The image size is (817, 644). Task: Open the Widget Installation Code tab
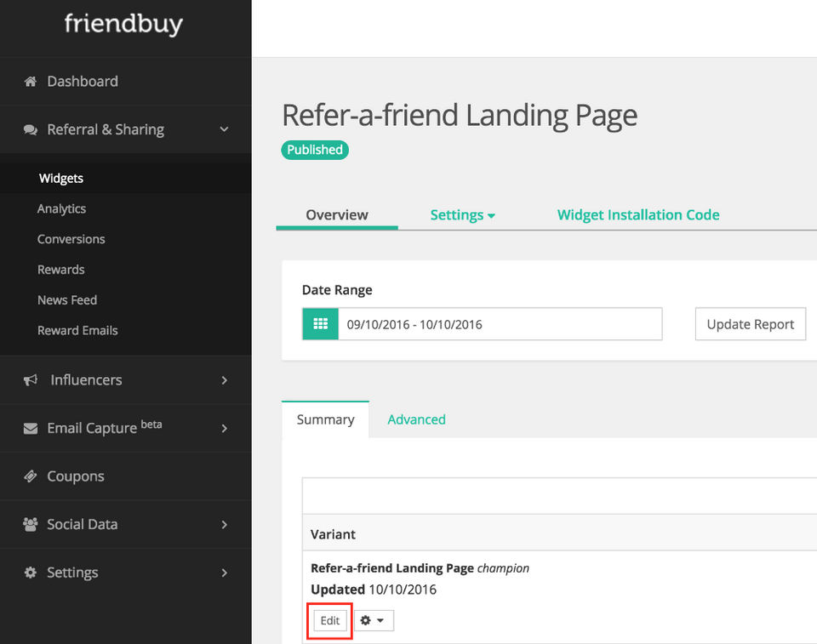(x=638, y=215)
